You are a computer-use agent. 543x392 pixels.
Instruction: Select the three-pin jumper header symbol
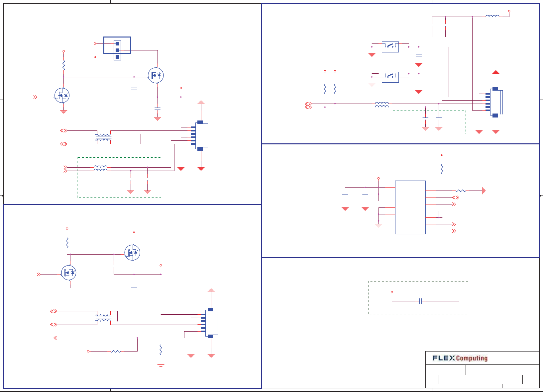coord(117,50)
